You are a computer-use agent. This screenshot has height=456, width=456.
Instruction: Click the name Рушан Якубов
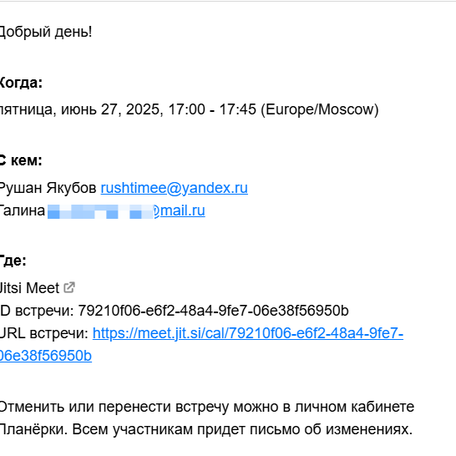pyautogui.click(x=48, y=188)
